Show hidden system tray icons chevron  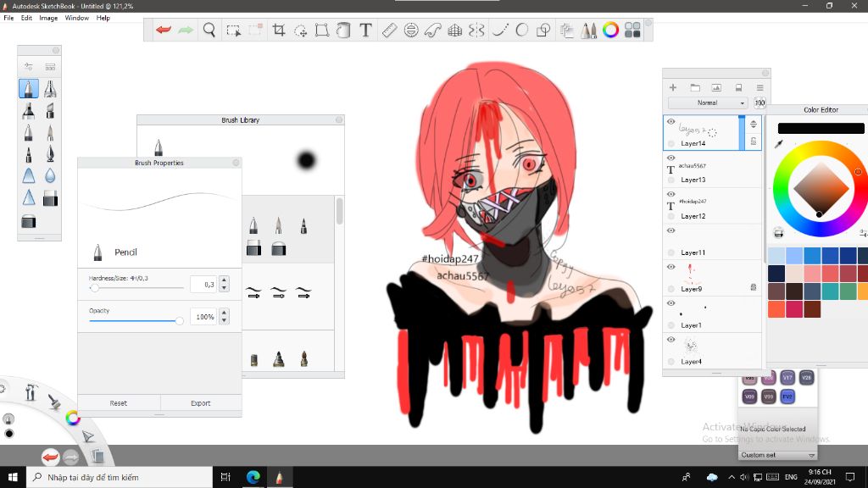coord(732,477)
